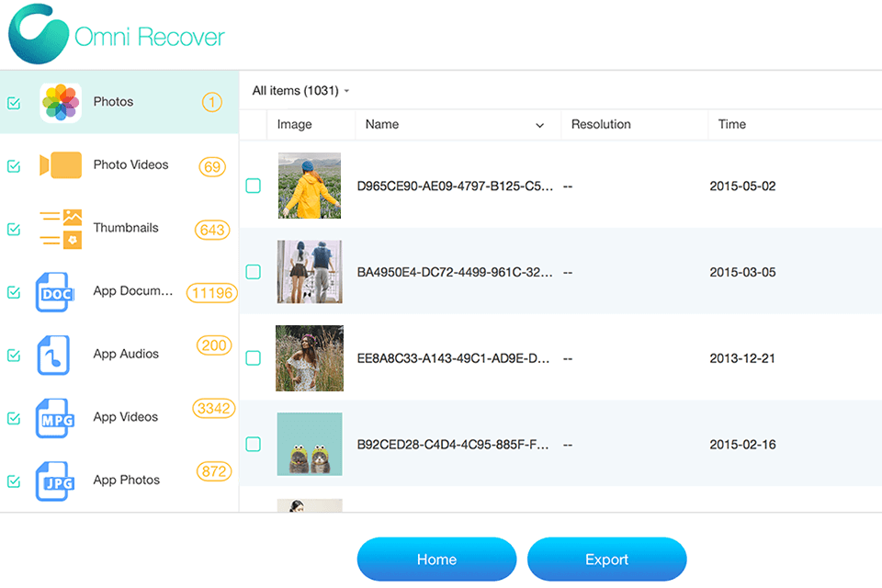The width and height of the screenshot is (882, 588).
Task: Click the Name column sort chevron
Action: (x=539, y=125)
